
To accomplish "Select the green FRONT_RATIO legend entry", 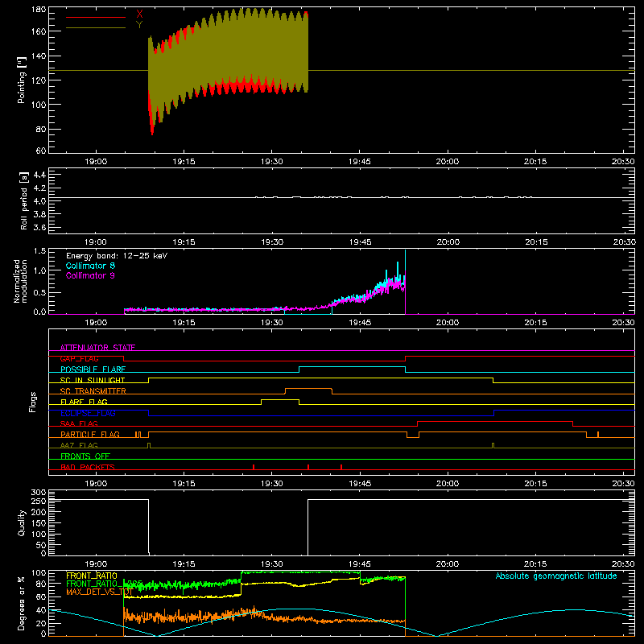I will tap(104, 584).
